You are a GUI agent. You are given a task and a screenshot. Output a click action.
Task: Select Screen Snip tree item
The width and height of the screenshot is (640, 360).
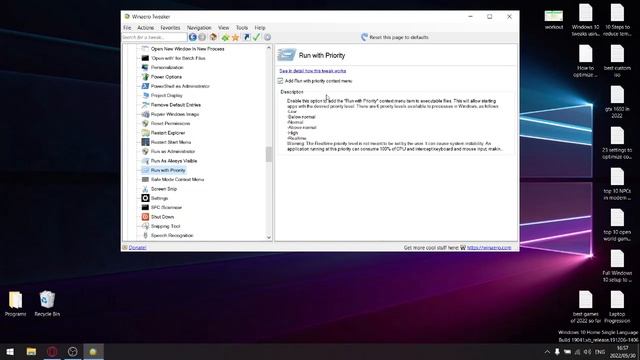click(164, 189)
